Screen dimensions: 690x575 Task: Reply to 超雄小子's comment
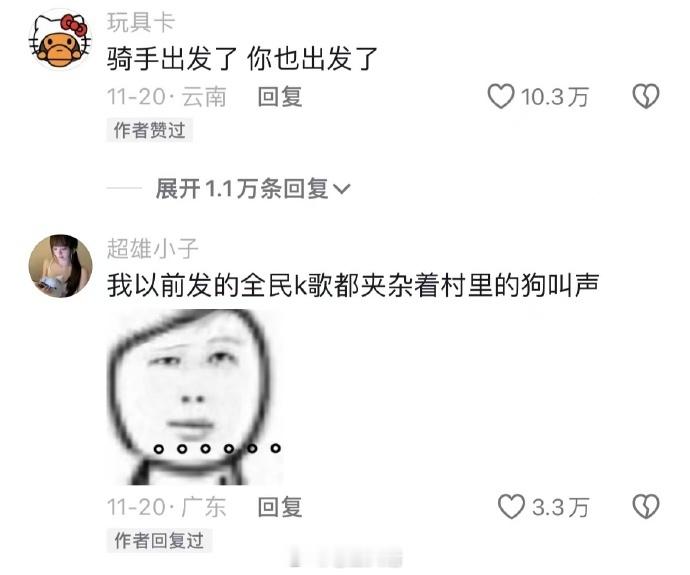tap(280, 507)
